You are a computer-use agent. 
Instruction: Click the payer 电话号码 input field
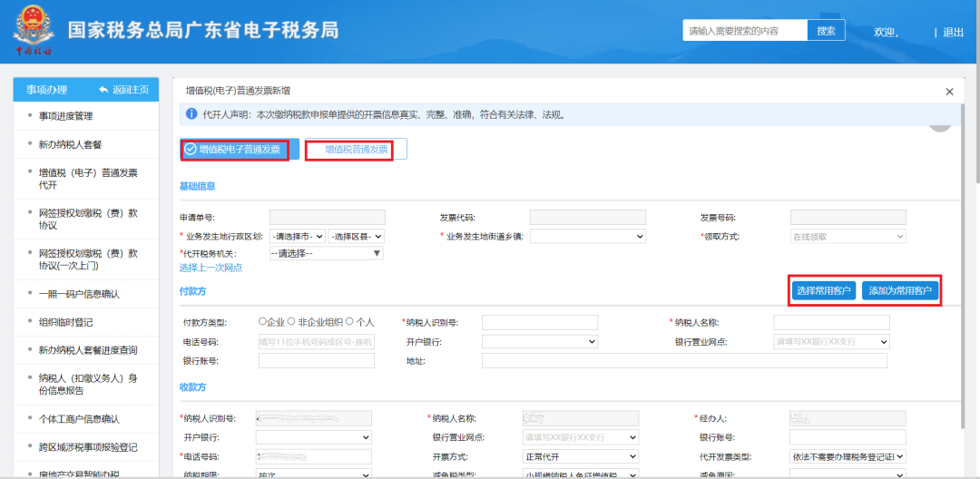317,342
